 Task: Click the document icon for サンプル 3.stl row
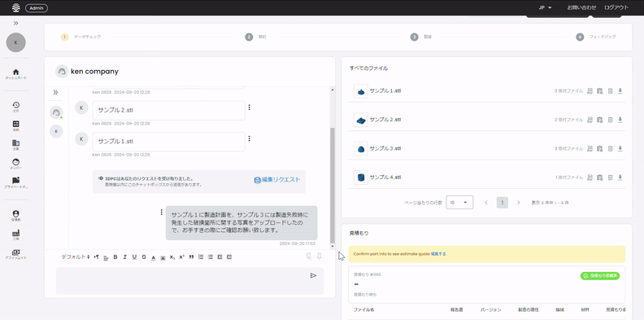[x=590, y=148]
